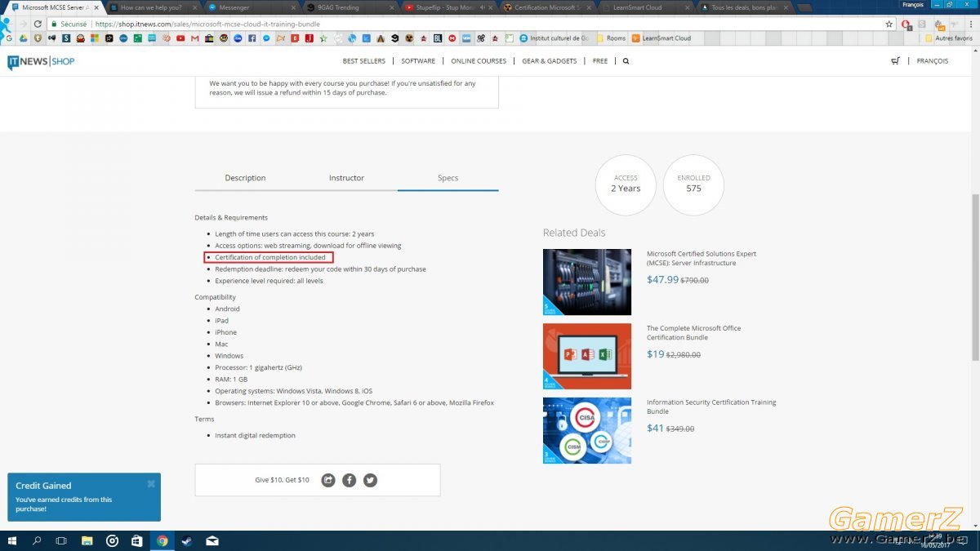This screenshot has height=551, width=980.
Task: Share the deal on Facebook
Action: coord(350,480)
